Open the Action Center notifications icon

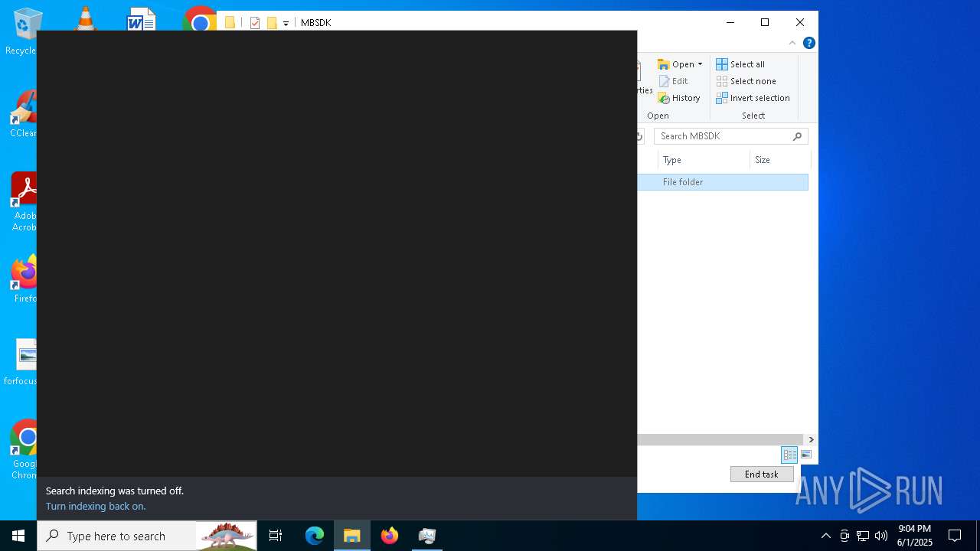[x=955, y=536]
